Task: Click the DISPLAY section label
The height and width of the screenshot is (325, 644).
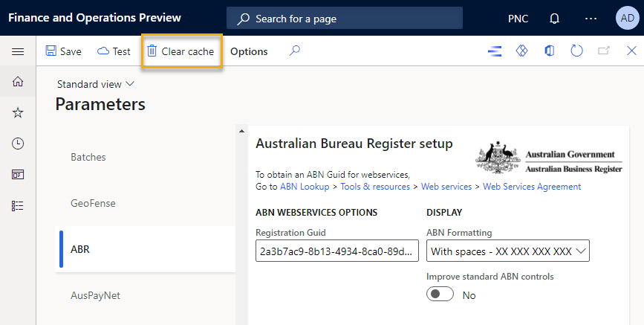Action: click(444, 213)
